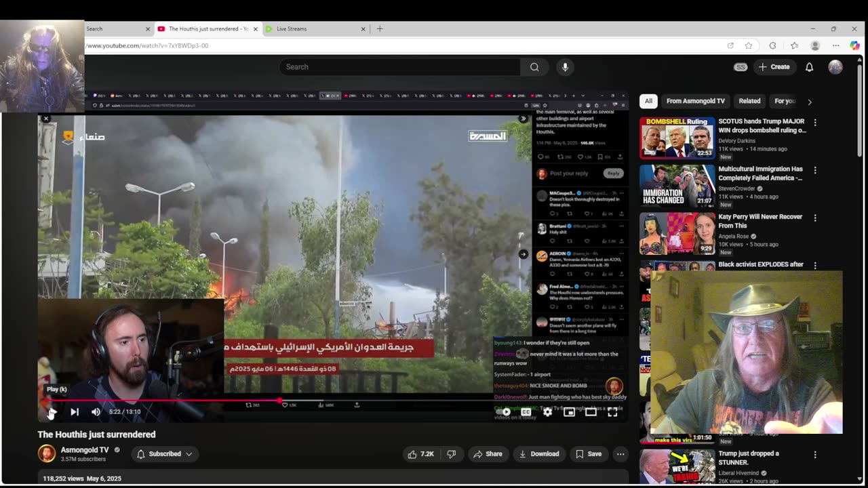This screenshot has height=488, width=868.
Task: Toggle closed captions CC button
Action: point(526,411)
